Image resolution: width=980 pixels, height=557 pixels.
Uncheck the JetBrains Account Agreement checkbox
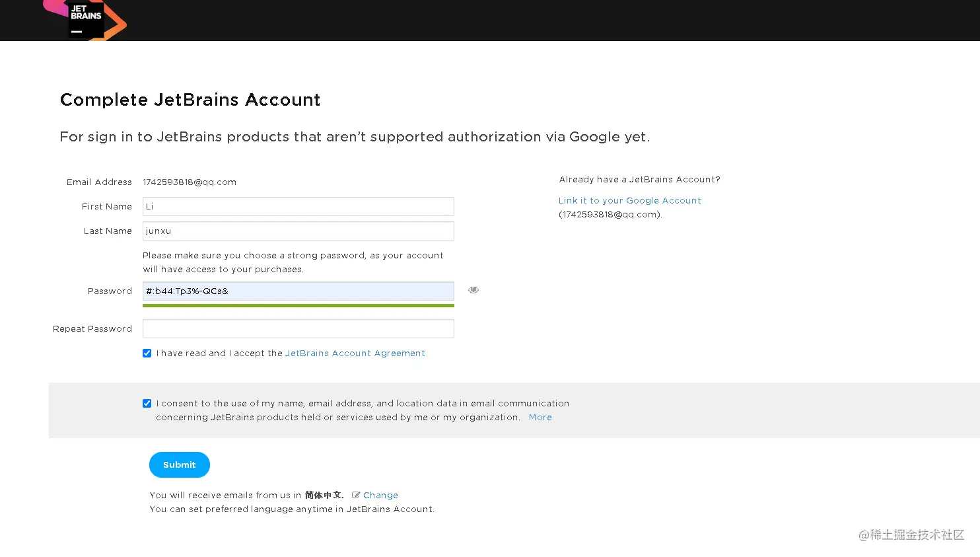[147, 353]
